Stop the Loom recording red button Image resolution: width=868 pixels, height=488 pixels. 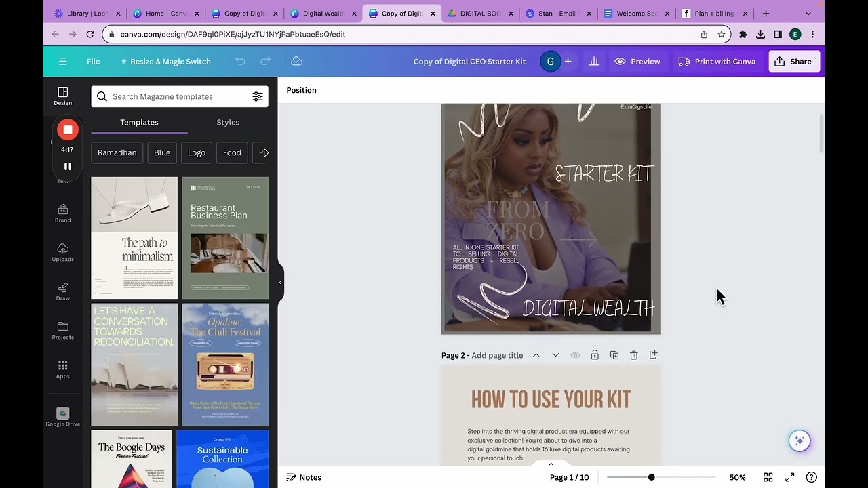67,129
